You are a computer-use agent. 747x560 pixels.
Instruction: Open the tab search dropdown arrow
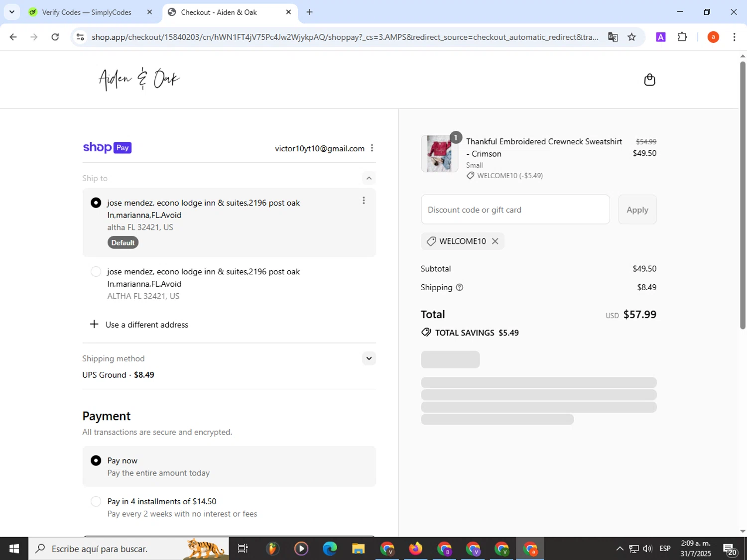(x=11, y=12)
